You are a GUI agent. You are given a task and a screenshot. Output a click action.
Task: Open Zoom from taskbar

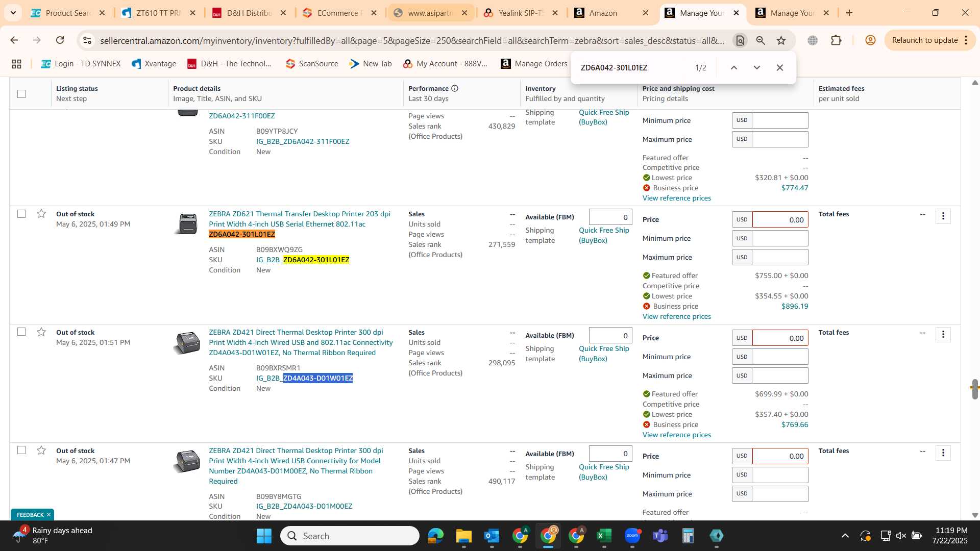coord(632,536)
